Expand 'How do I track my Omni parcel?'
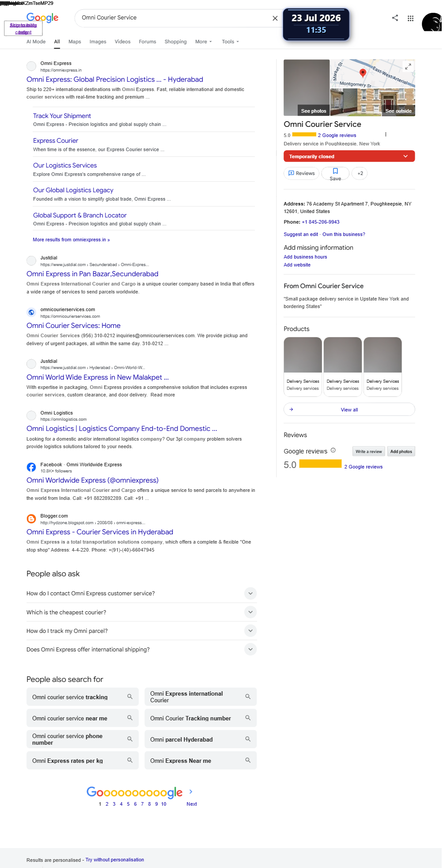 click(x=250, y=631)
